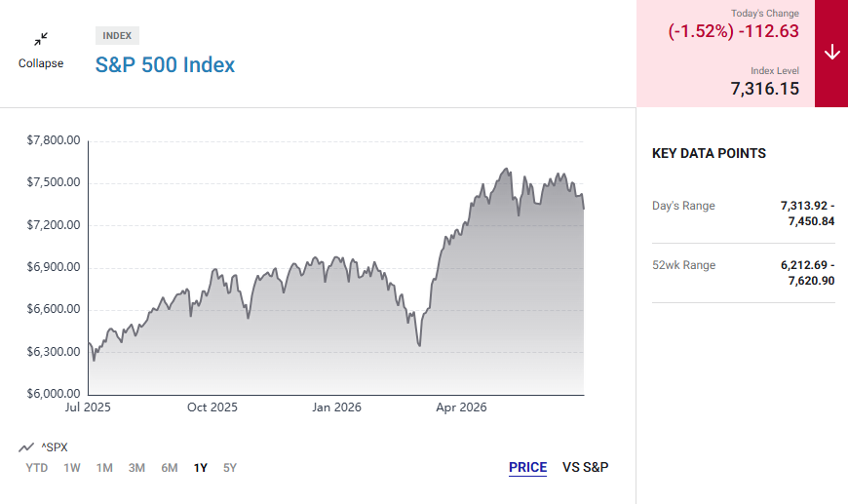Select the 1M range option
The image size is (848, 504).
[104, 468]
